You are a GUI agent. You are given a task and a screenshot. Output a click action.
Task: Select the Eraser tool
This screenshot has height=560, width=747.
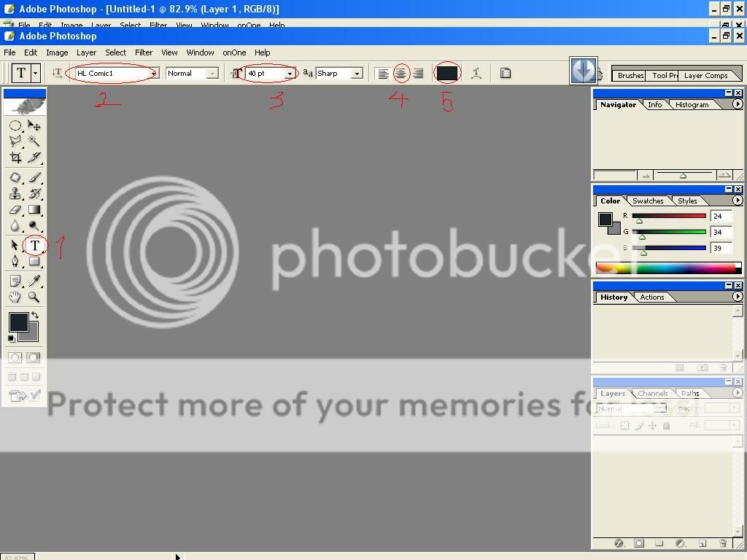pos(15,209)
